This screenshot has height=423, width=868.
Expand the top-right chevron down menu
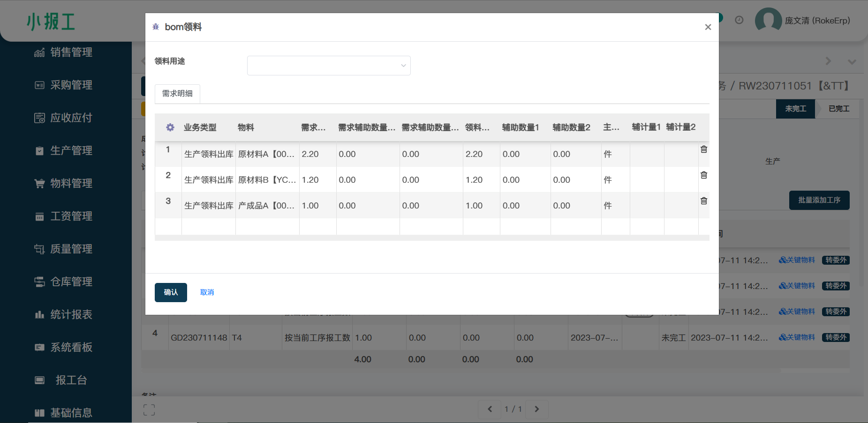(x=852, y=62)
